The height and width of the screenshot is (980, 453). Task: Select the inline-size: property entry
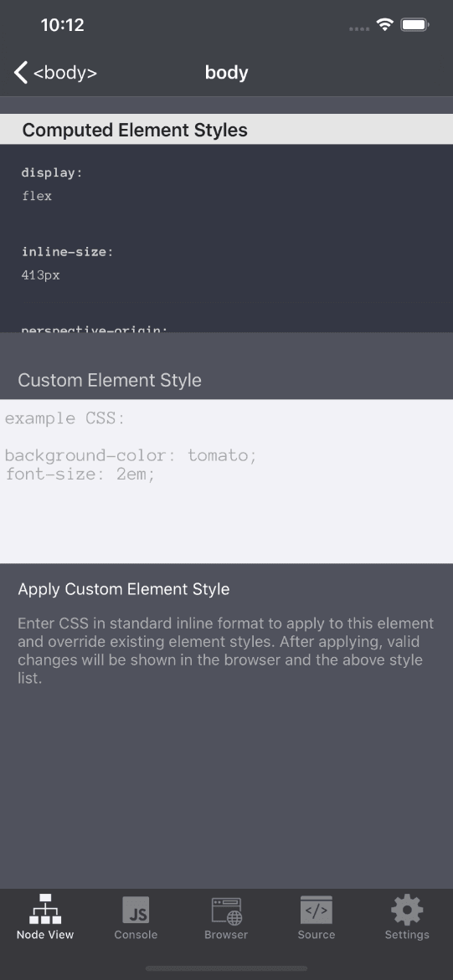(68, 252)
